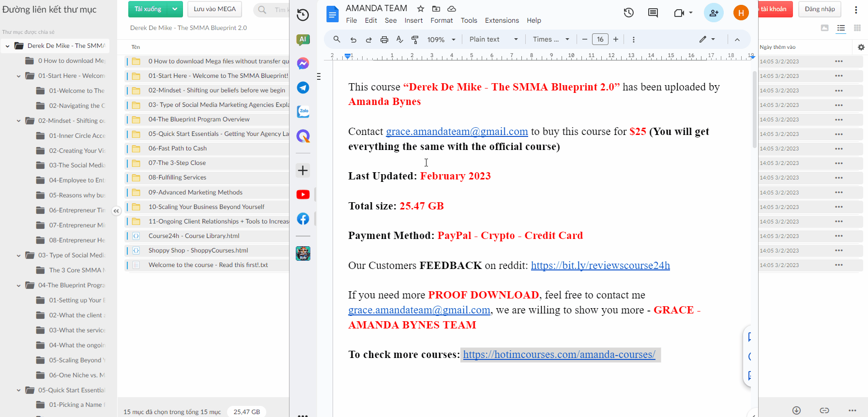Open the hotimcourses.com amanda-courses link
The image size is (868, 417).
559,355
